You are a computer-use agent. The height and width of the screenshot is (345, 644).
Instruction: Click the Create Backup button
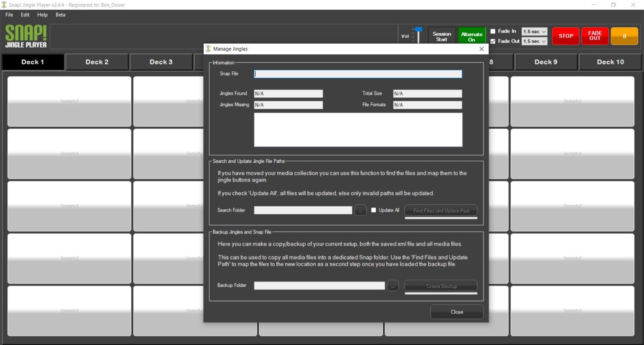point(441,285)
